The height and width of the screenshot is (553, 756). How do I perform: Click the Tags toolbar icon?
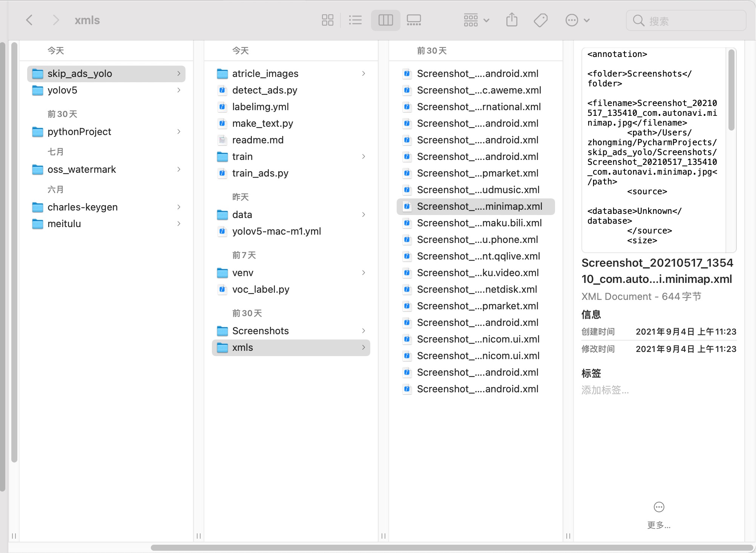click(x=541, y=20)
